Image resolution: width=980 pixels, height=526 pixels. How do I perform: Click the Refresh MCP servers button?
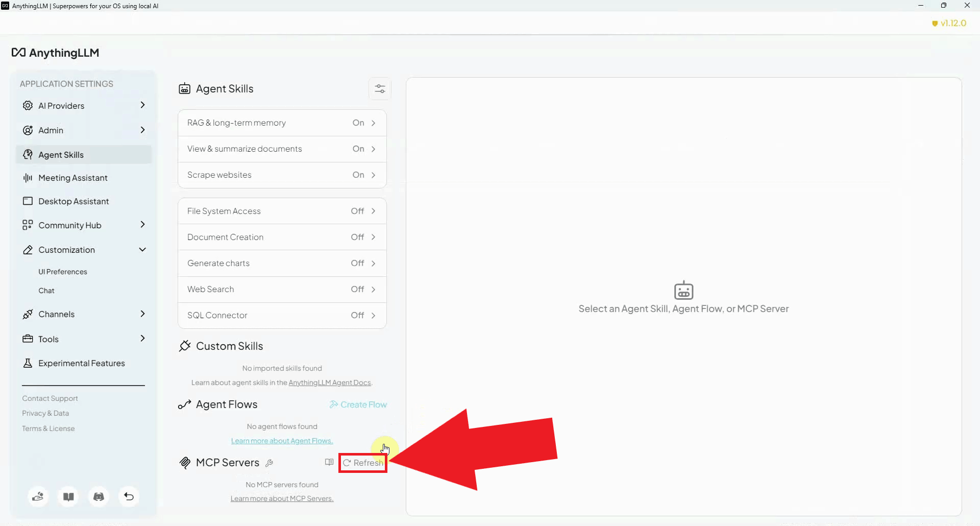pyautogui.click(x=363, y=463)
